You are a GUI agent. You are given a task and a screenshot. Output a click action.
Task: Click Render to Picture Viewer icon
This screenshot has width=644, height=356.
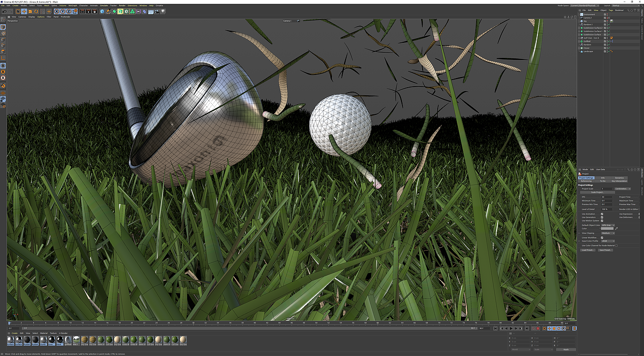(89, 11)
